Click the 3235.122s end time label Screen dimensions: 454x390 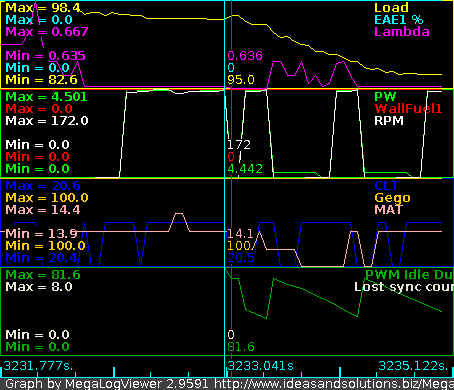[x=413, y=366]
